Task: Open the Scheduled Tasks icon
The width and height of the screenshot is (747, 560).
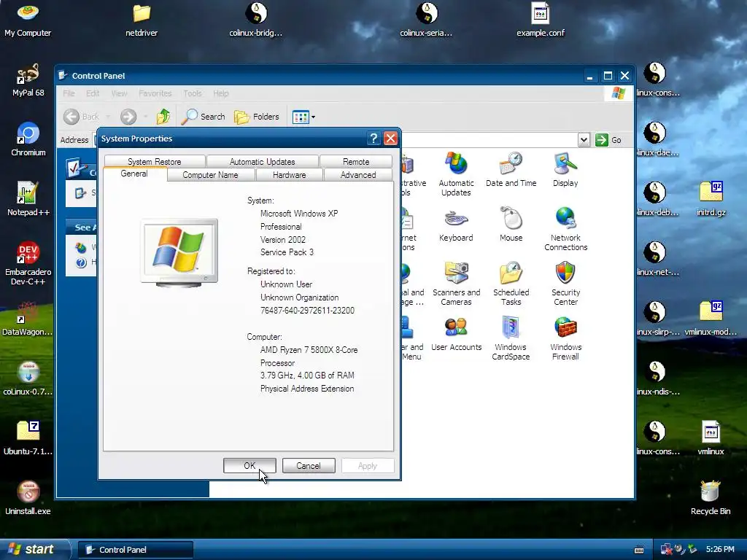Action: click(511, 284)
